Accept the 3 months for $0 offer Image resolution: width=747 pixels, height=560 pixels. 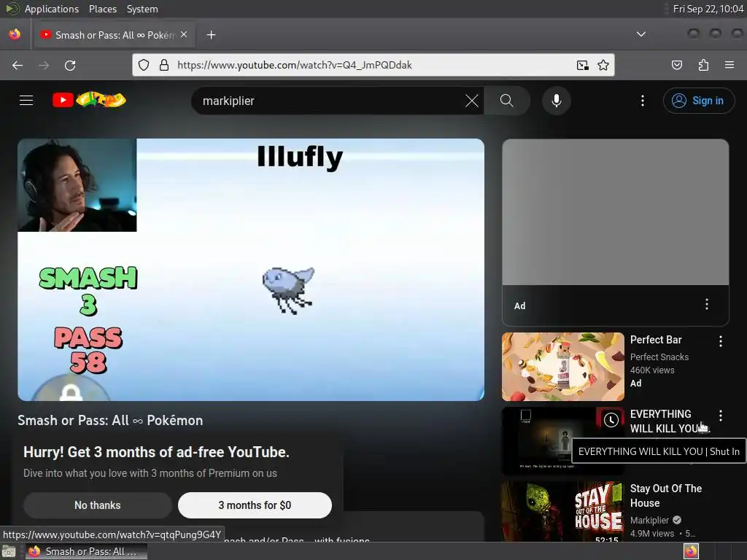coord(255,505)
